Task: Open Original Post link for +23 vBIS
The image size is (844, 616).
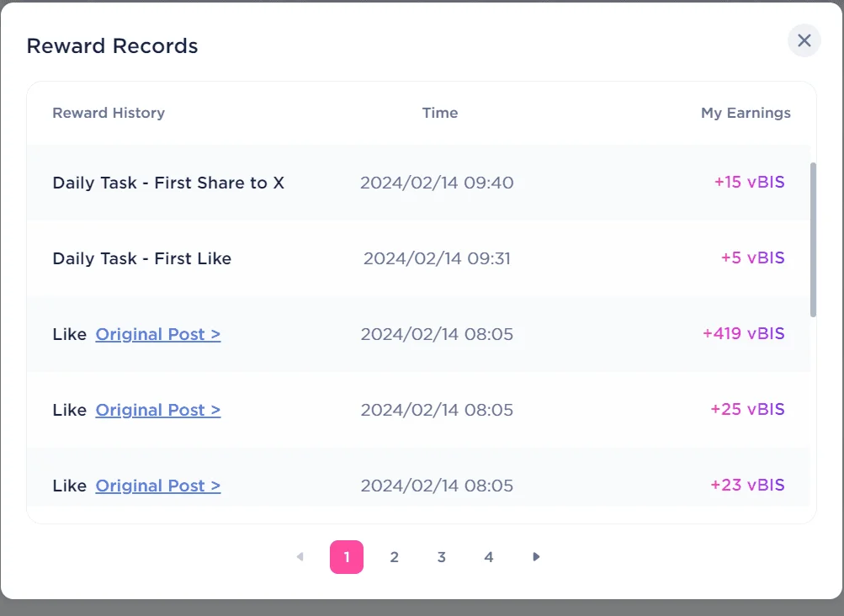Action: coord(158,486)
